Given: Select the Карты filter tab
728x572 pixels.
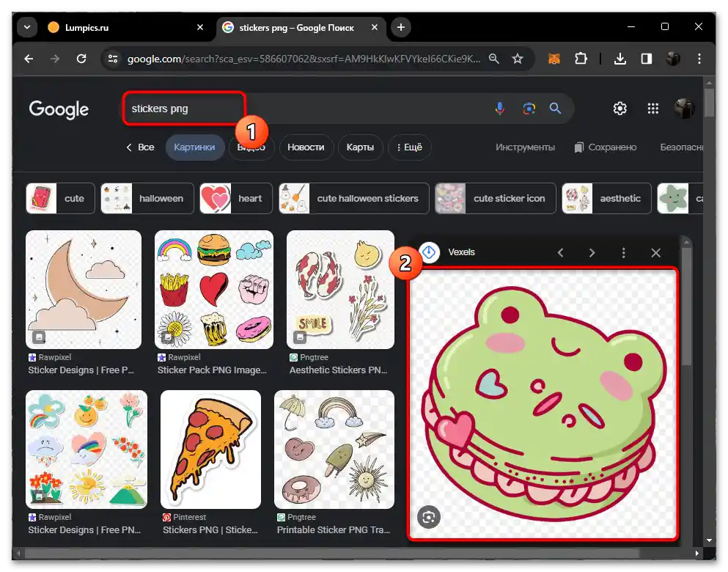Looking at the screenshot, I should [360, 147].
